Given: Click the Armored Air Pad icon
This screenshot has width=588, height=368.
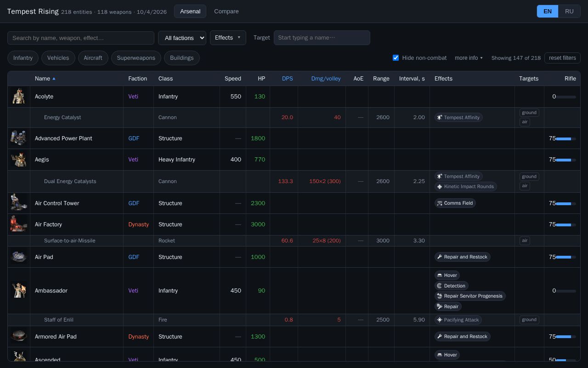Looking at the screenshot, I should (19, 336).
